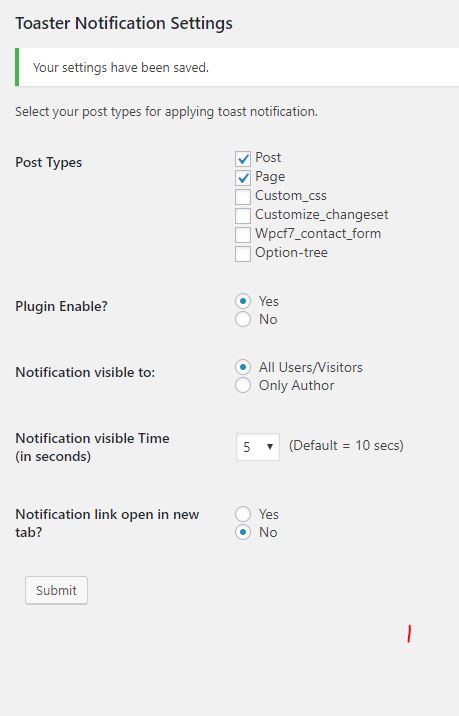Click the Option-tree label text

point(291,253)
